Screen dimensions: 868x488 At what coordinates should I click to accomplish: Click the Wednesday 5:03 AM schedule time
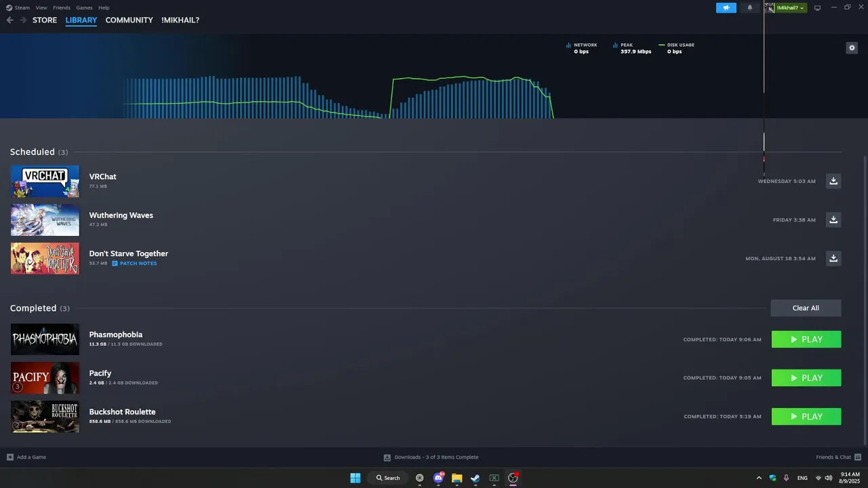click(x=787, y=182)
